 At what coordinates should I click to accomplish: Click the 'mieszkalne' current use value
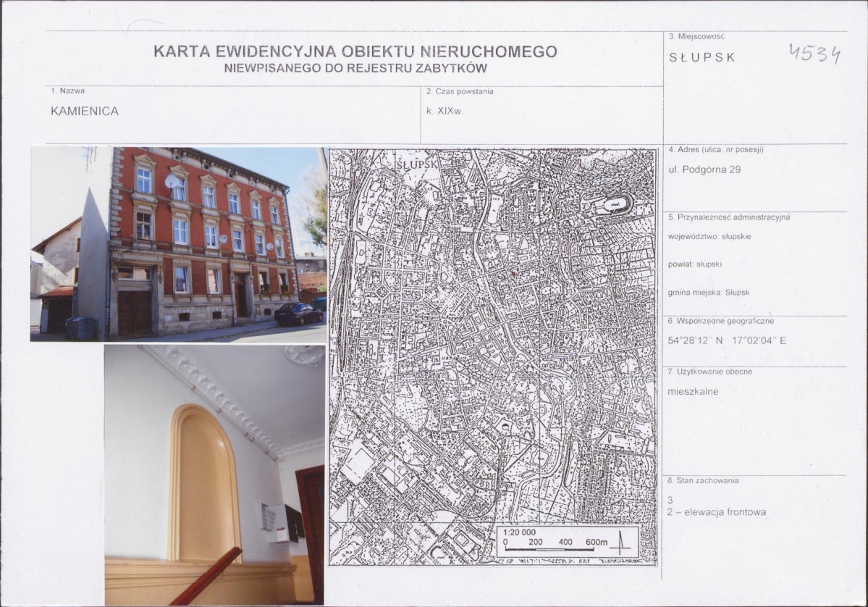pyautogui.click(x=693, y=392)
